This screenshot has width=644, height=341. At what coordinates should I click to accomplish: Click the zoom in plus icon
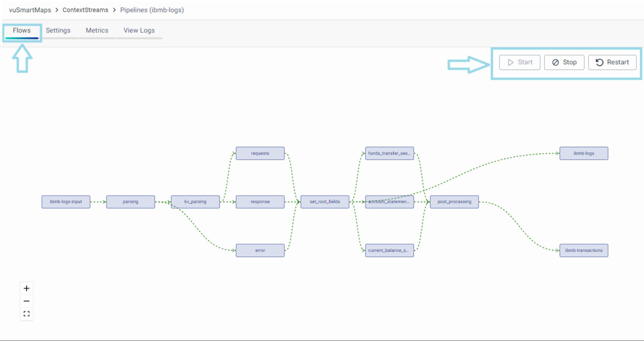26,288
